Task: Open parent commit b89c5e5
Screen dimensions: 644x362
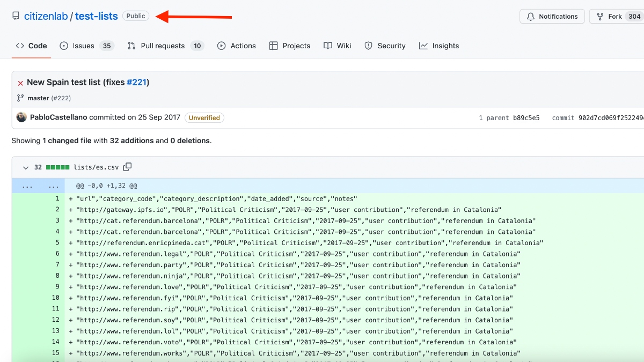Action: coord(526,117)
